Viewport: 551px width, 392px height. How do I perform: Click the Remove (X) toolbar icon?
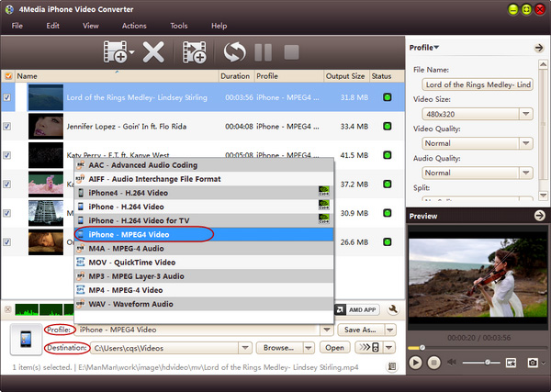click(x=153, y=51)
